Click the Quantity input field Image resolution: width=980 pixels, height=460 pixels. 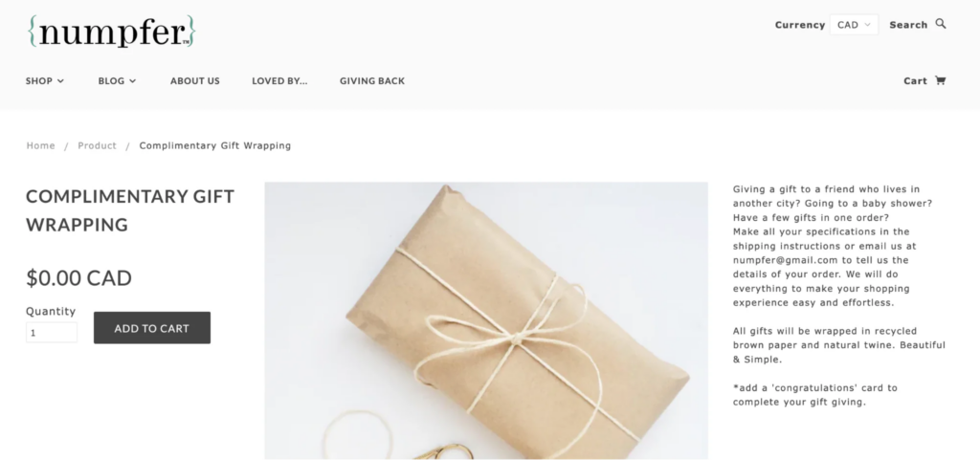52,332
